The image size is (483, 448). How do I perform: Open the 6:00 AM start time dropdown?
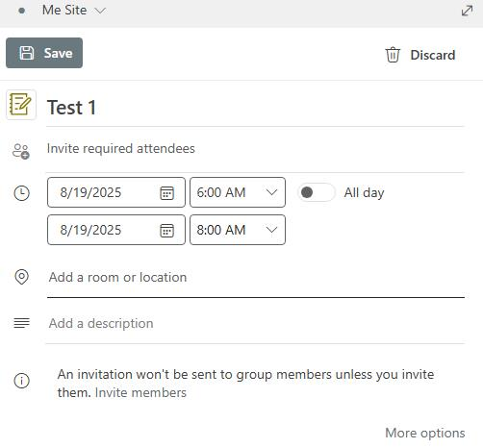(238, 192)
